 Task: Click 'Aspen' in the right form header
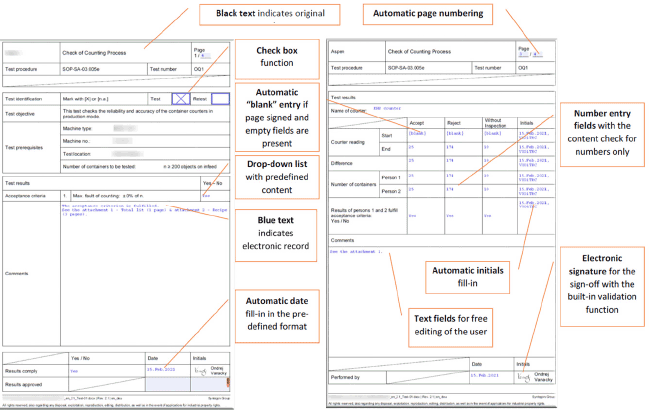[x=337, y=51]
